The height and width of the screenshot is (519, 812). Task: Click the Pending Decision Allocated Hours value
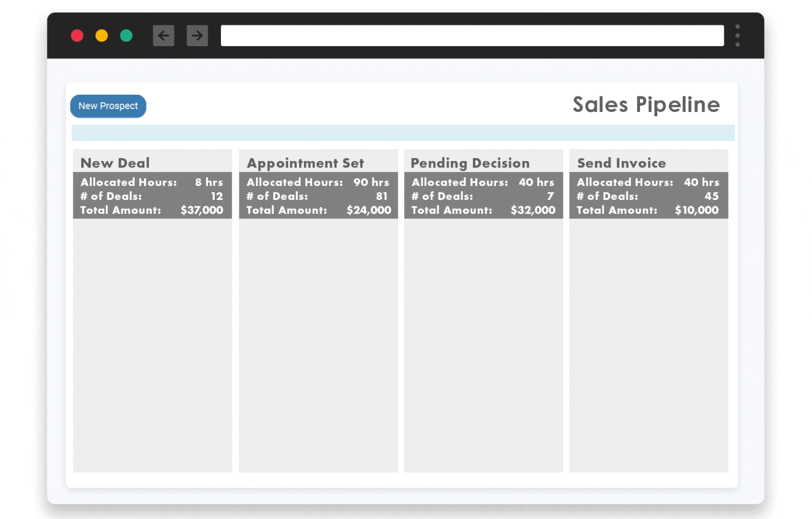point(536,182)
